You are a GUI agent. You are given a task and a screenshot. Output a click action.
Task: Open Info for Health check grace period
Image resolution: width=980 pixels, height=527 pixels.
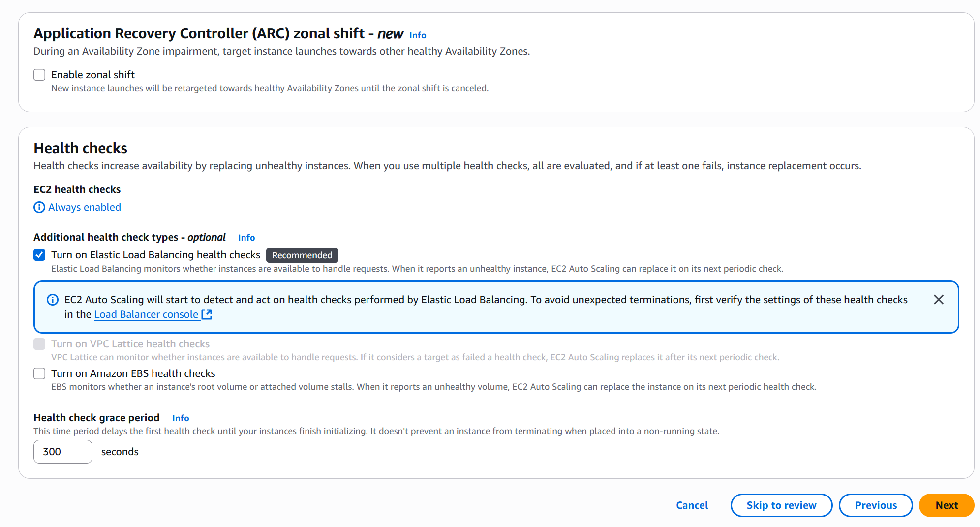click(181, 418)
